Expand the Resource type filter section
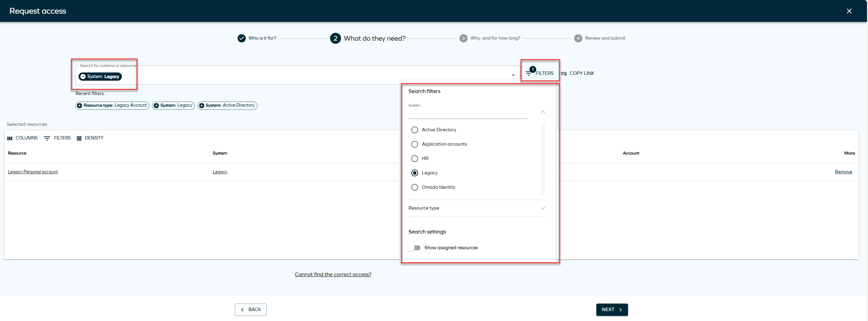This screenshot has width=868, height=321. click(543, 208)
